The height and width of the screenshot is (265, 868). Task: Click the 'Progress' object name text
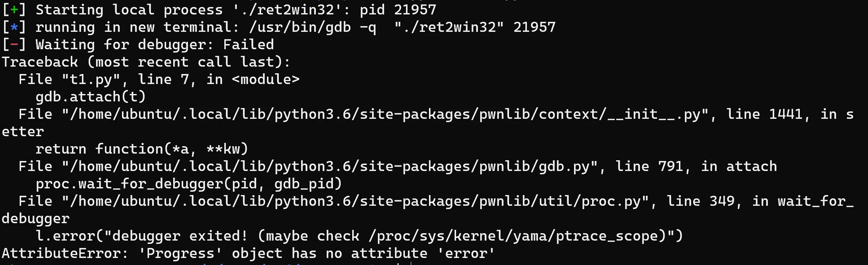[180, 254]
